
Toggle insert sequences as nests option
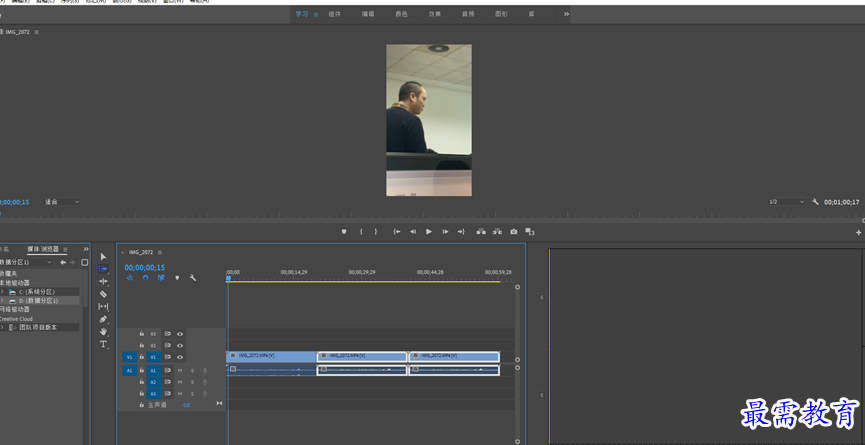pyautogui.click(x=130, y=278)
